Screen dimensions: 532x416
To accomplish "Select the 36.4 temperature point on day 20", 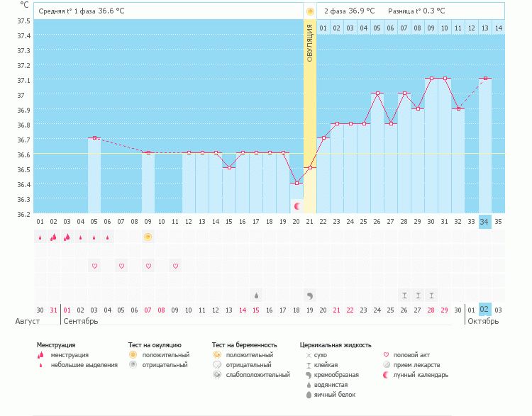I will click(x=297, y=183).
